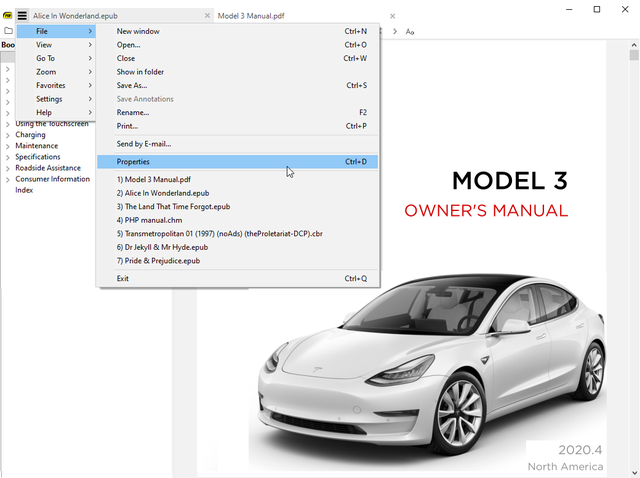The image size is (640, 478).
Task: Close the Model 3 Manual.pdf tab
Action: (392, 16)
